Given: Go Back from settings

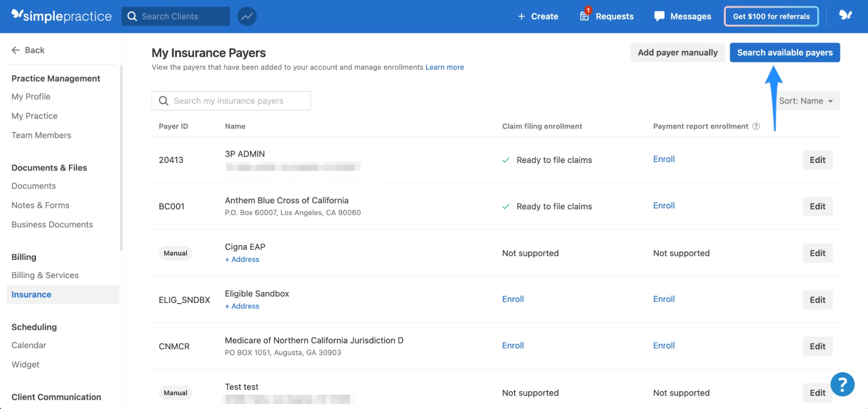Looking at the screenshot, I should [28, 50].
